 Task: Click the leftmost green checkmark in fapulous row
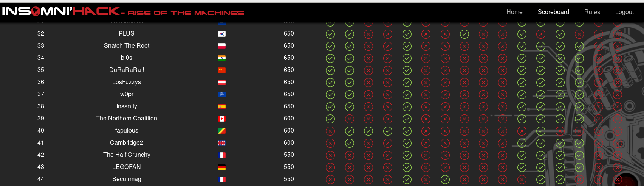click(x=350, y=131)
